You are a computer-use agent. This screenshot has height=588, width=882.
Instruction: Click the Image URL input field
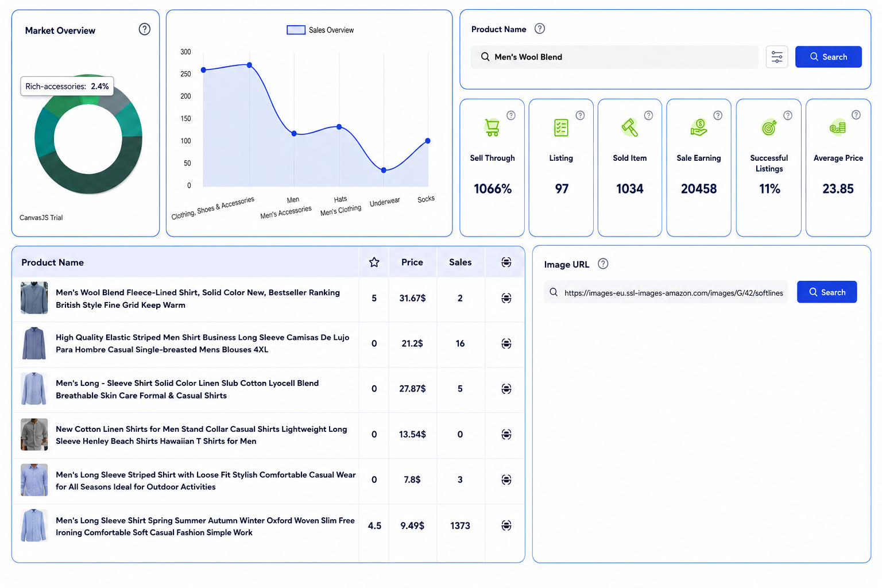667,292
